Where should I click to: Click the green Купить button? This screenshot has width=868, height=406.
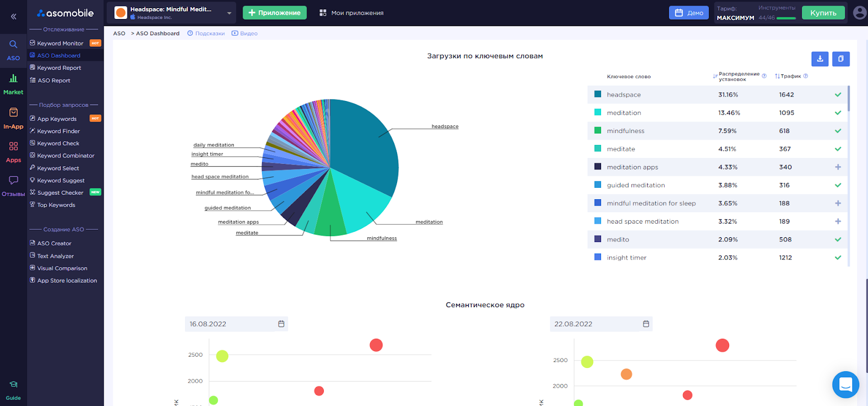point(823,13)
